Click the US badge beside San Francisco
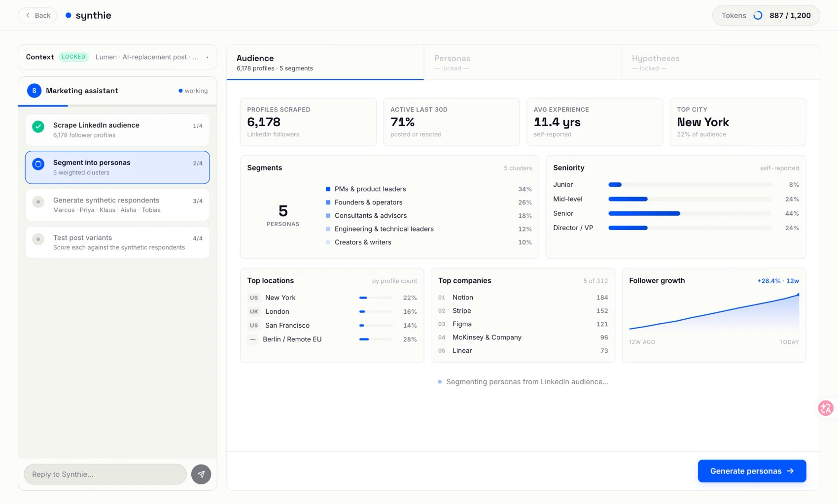This screenshot has height=504, width=838. [x=253, y=325]
